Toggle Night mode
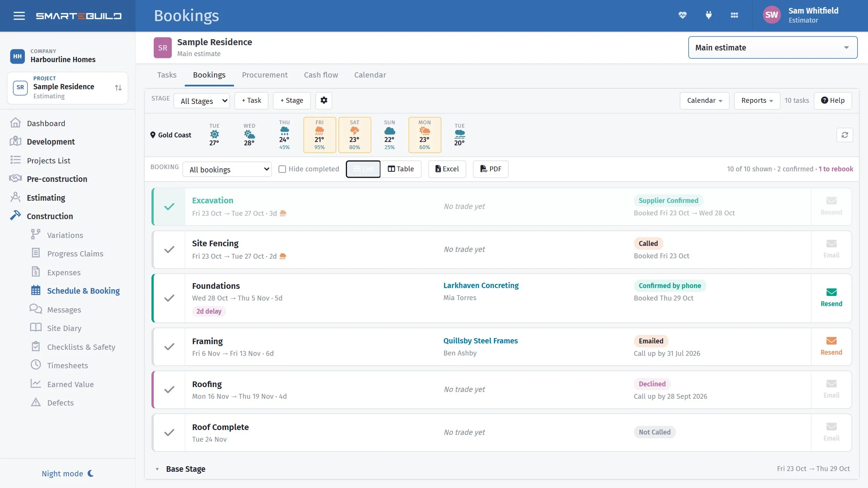Screen dimensions: 868x488 point(68,473)
